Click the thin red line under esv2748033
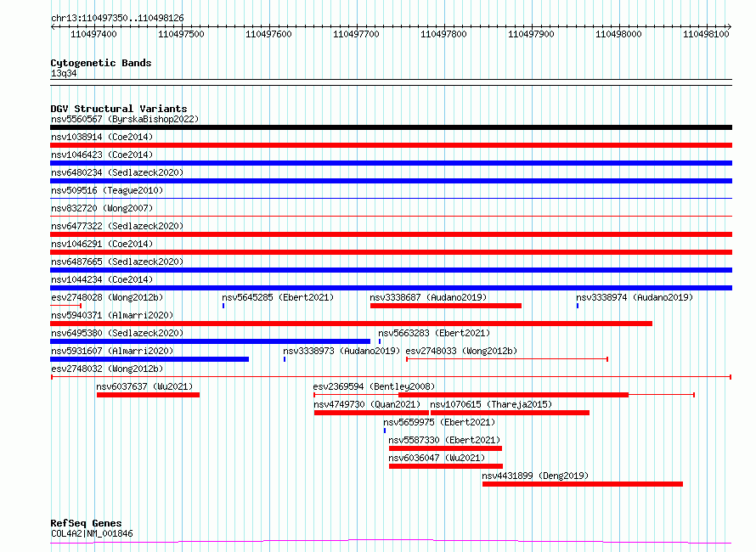This screenshot has width=756, height=552. [x=507, y=359]
